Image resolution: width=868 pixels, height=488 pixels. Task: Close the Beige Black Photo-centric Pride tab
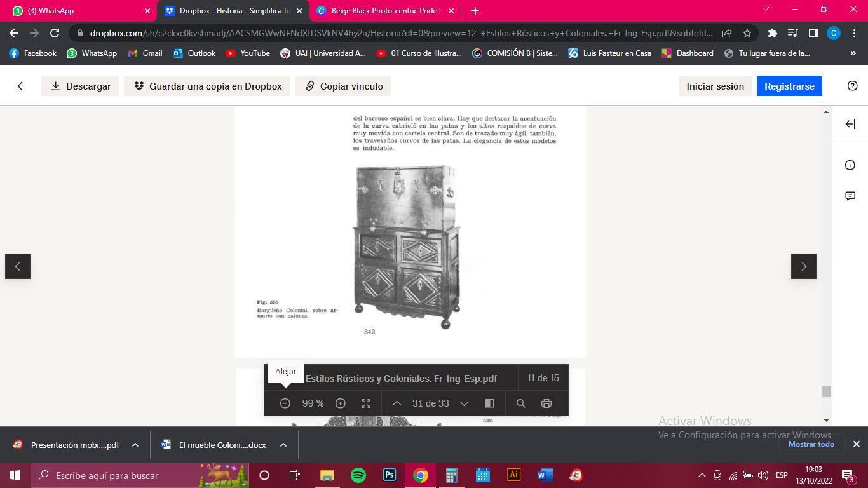[451, 11]
